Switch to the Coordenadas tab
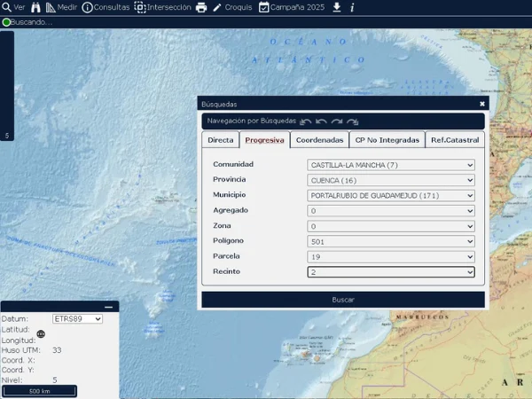 pyautogui.click(x=319, y=140)
